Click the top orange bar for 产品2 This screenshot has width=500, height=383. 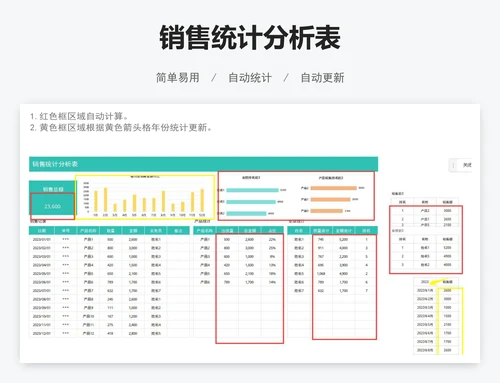click(x=333, y=188)
